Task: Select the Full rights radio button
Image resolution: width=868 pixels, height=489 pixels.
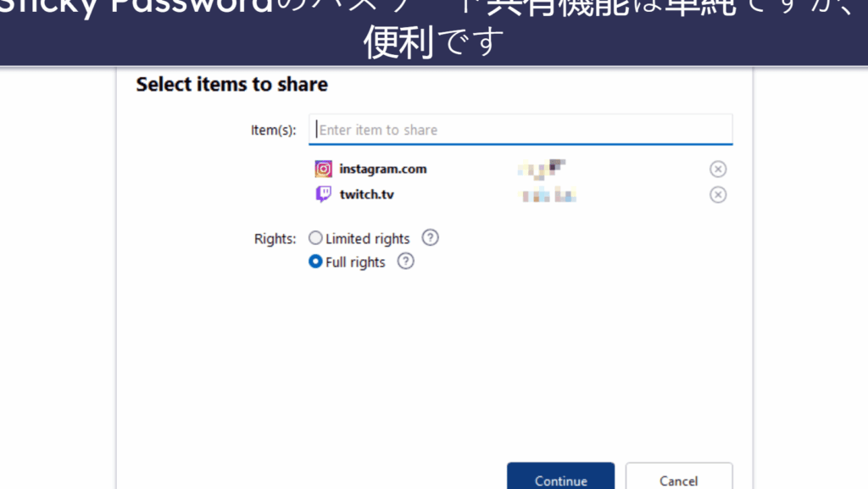Action: tap(316, 262)
